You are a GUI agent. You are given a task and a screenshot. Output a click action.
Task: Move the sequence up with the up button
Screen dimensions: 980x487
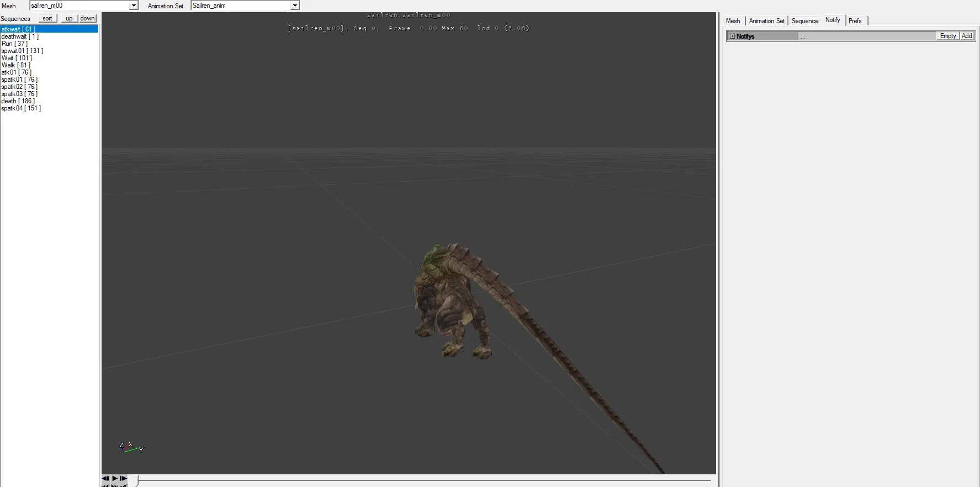click(69, 18)
